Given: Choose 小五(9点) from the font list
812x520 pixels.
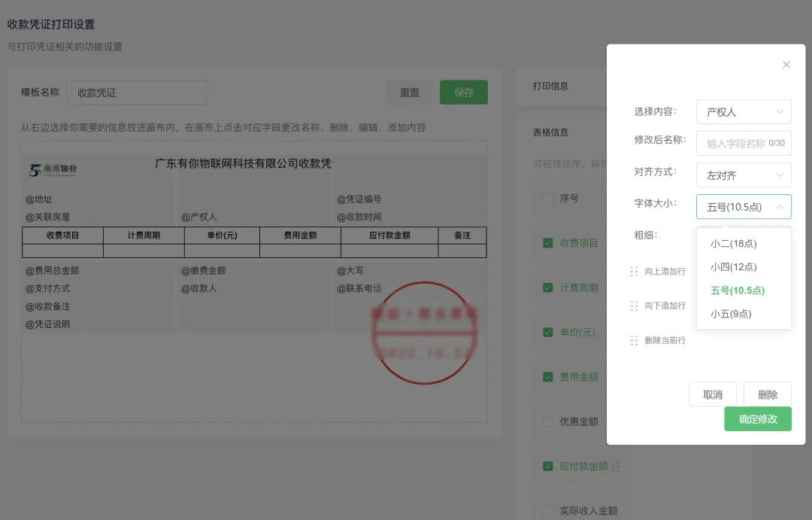Looking at the screenshot, I should tap(730, 314).
